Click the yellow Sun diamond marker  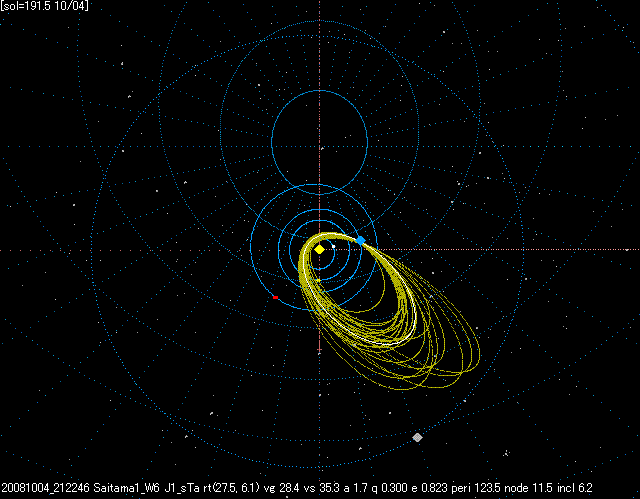pos(320,249)
